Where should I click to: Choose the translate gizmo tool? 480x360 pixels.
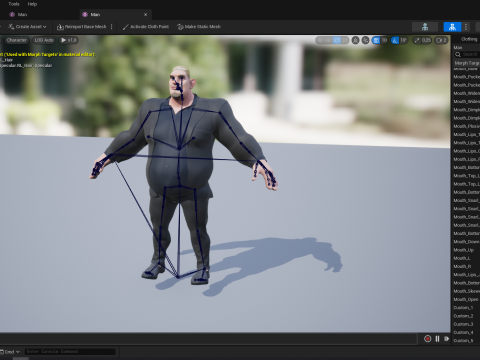[329, 40]
